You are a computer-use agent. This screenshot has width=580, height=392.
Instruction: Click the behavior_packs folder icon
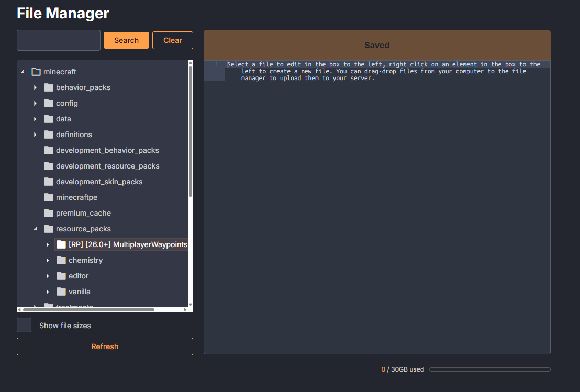click(49, 87)
